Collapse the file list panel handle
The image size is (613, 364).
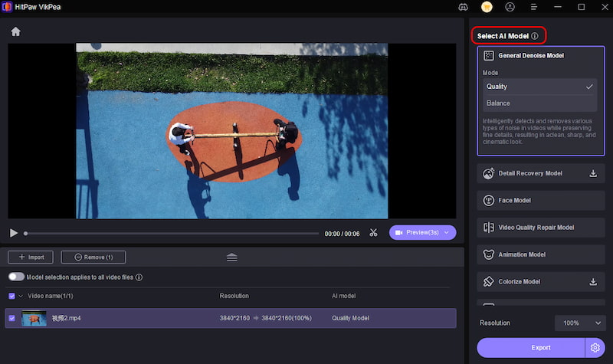(232, 257)
